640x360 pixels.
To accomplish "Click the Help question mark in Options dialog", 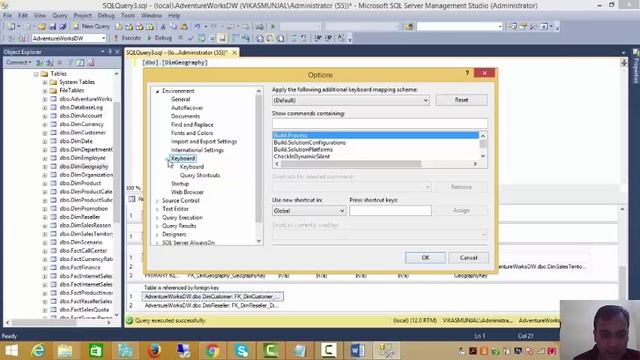I will tap(467, 73).
